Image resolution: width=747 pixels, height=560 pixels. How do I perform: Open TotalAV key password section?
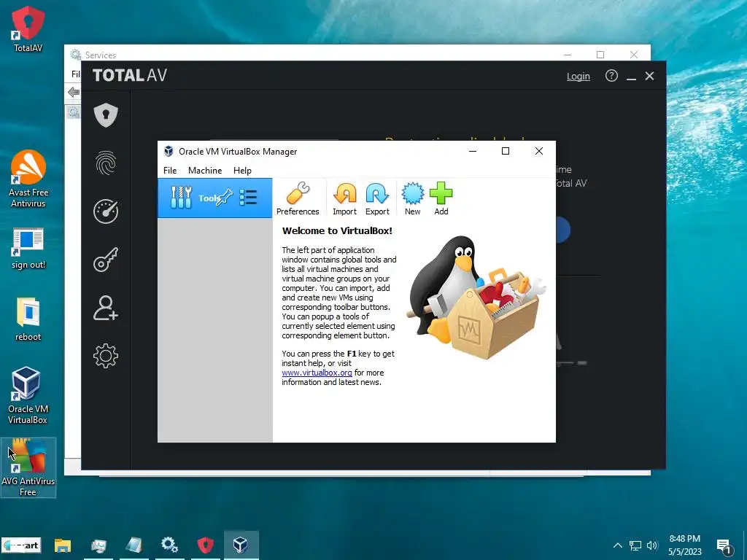click(106, 260)
